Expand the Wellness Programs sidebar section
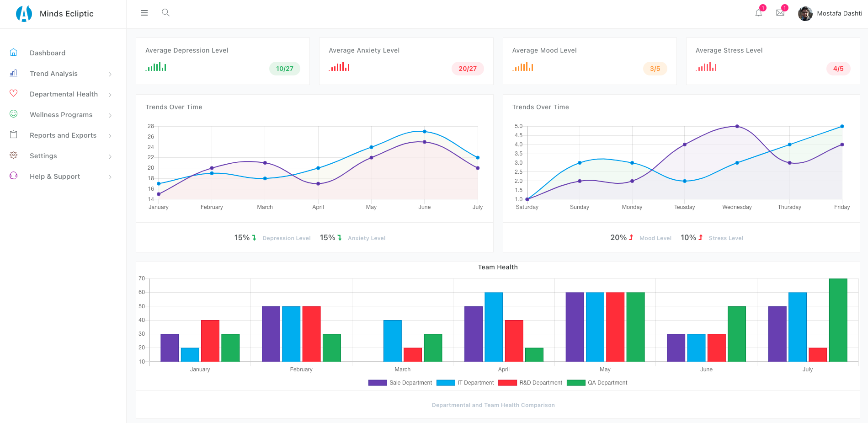The width and height of the screenshot is (868, 423). tap(110, 115)
